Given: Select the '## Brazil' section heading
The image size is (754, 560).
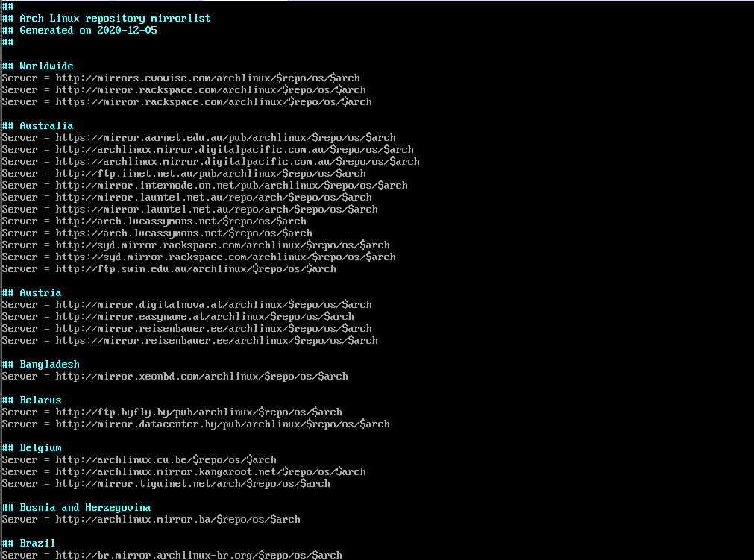Looking at the screenshot, I should click(28, 543).
